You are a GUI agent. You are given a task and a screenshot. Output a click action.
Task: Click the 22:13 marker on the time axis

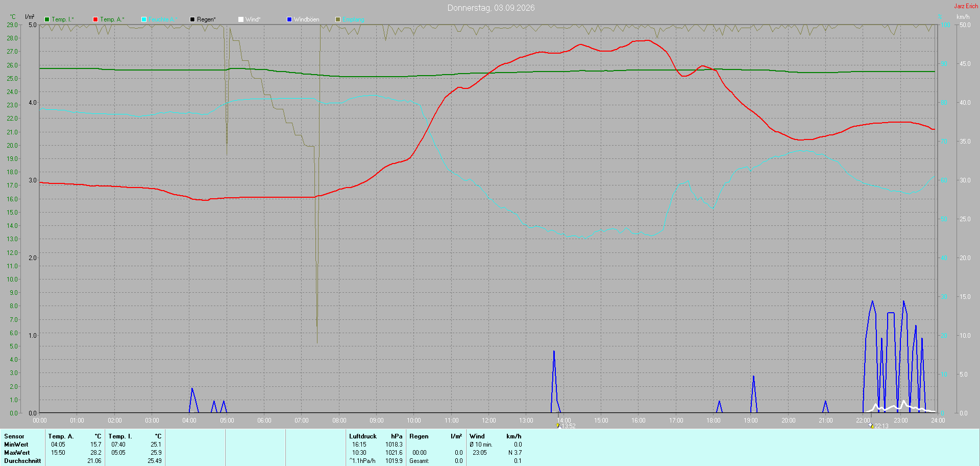coord(879,426)
